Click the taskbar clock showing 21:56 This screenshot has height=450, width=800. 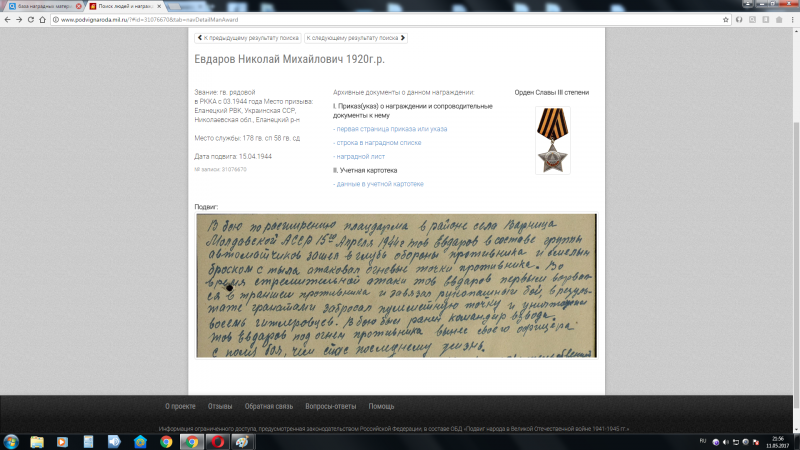tap(778, 442)
